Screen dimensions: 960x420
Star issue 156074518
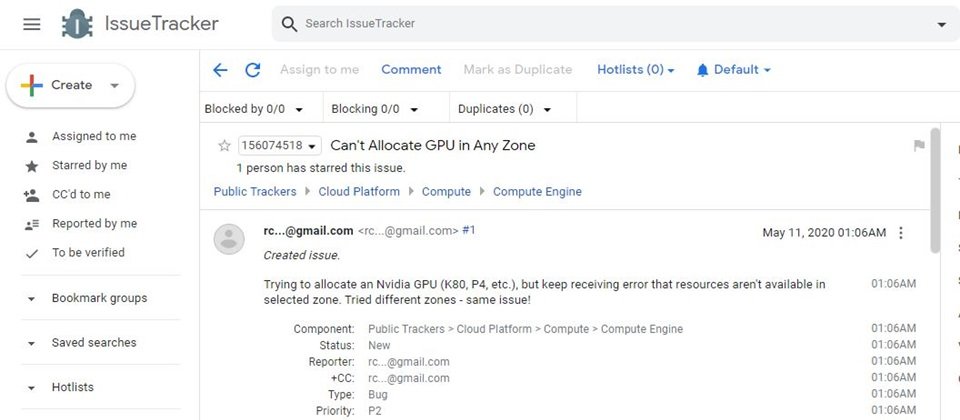[225, 146]
